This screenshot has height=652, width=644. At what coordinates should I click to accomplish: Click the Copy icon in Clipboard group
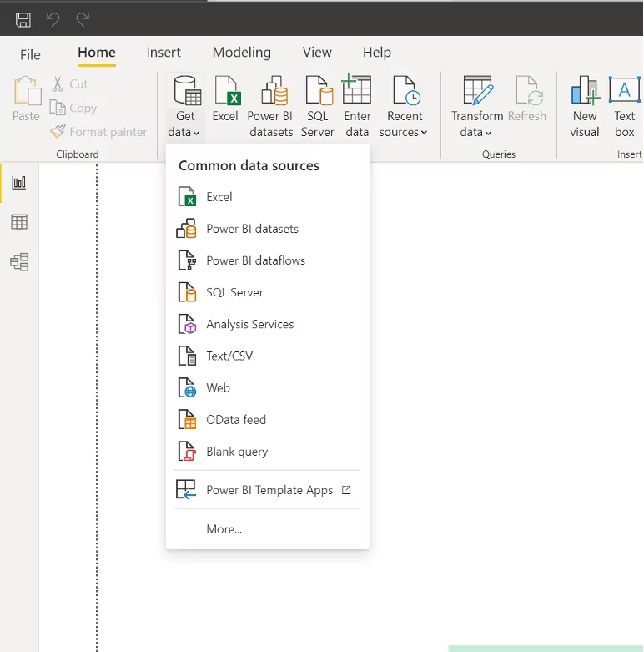point(58,108)
